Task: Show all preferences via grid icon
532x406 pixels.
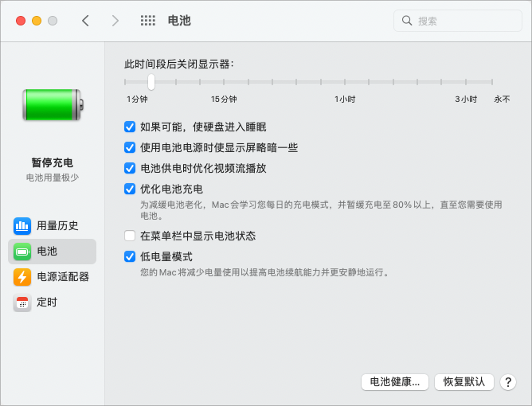Action: [147, 21]
